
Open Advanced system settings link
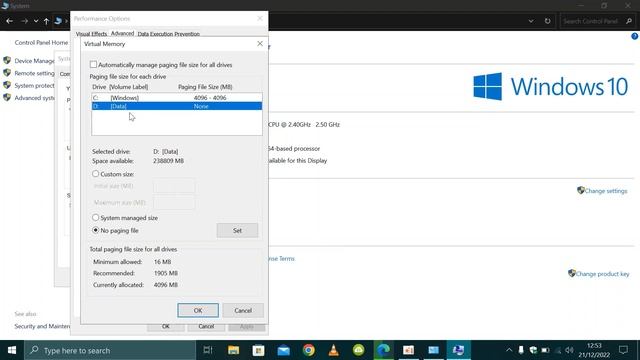[35, 98]
